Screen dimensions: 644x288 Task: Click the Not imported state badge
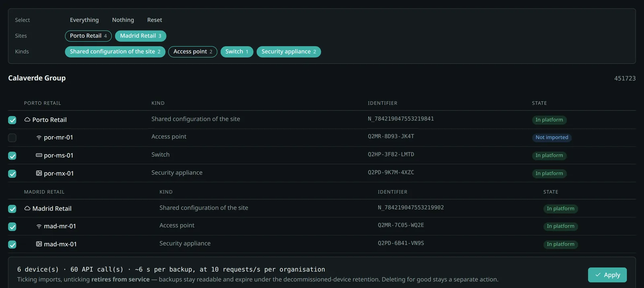[552, 137]
